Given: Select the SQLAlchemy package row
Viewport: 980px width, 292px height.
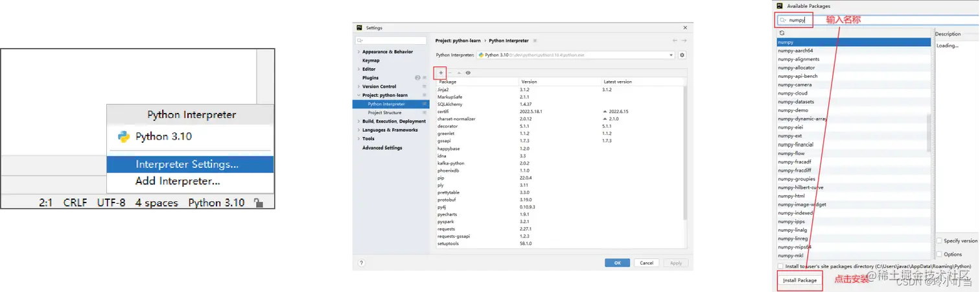Looking at the screenshot, I should [x=559, y=104].
